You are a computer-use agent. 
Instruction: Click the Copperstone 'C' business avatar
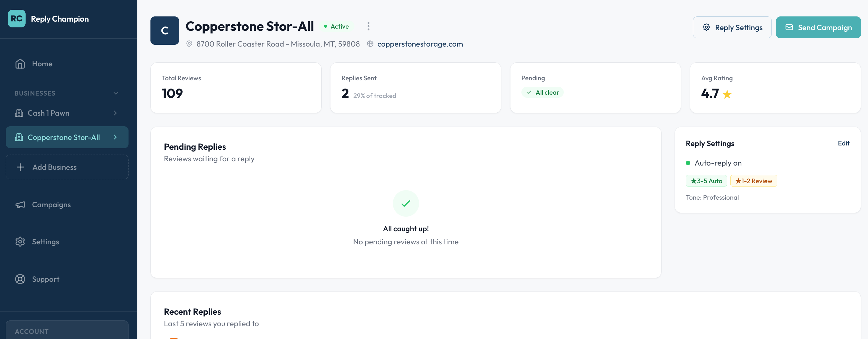tap(164, 31)
